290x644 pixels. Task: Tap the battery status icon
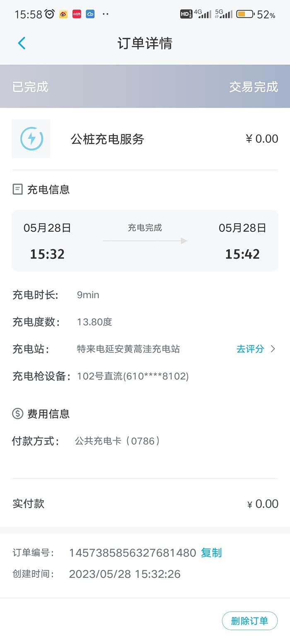245,14
